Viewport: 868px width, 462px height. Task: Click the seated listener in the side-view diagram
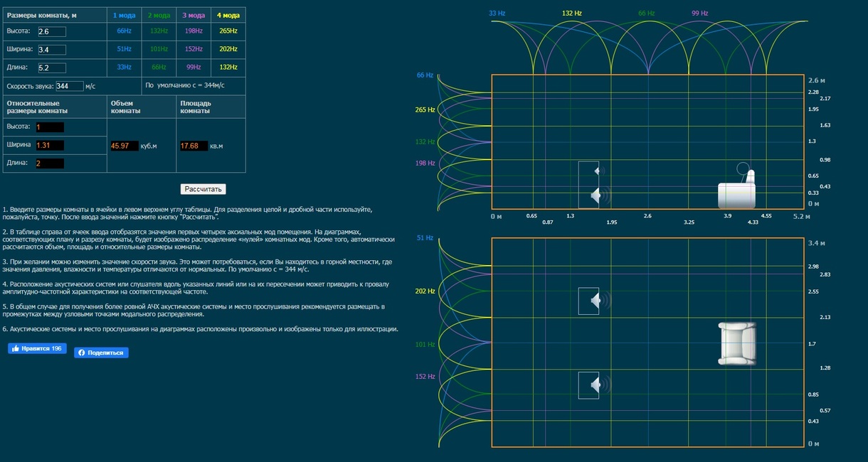(x=737, y=189)
